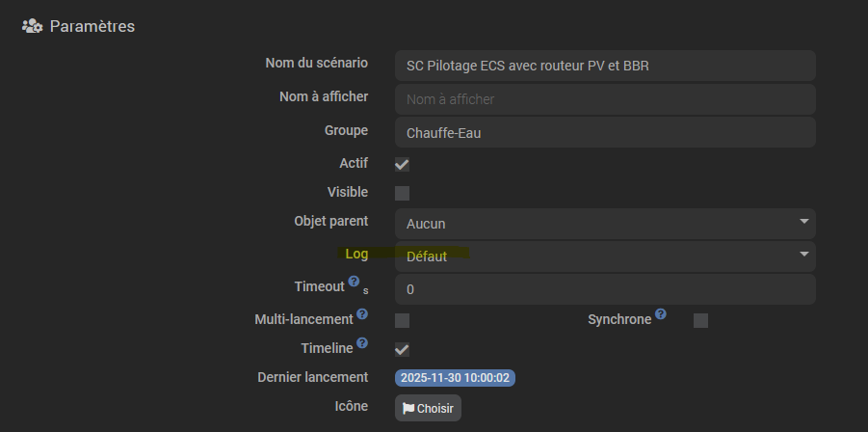Image resolution: width=868 pixels, height=432 pixels.
Task: Expand the Log level dropdown
Action: [604, 256]
